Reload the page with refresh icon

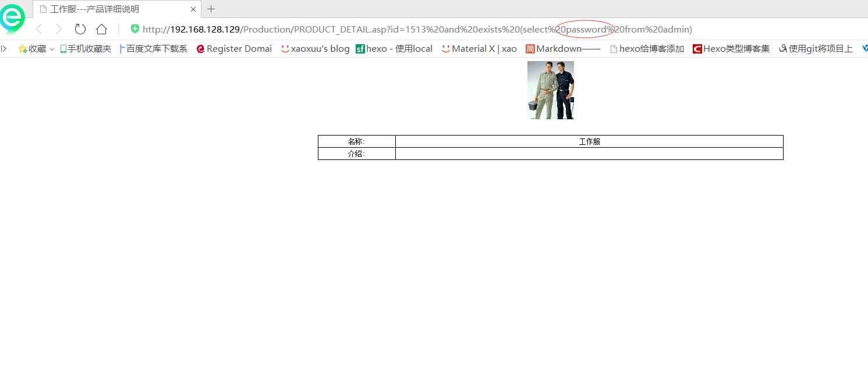tap(80, 29)
